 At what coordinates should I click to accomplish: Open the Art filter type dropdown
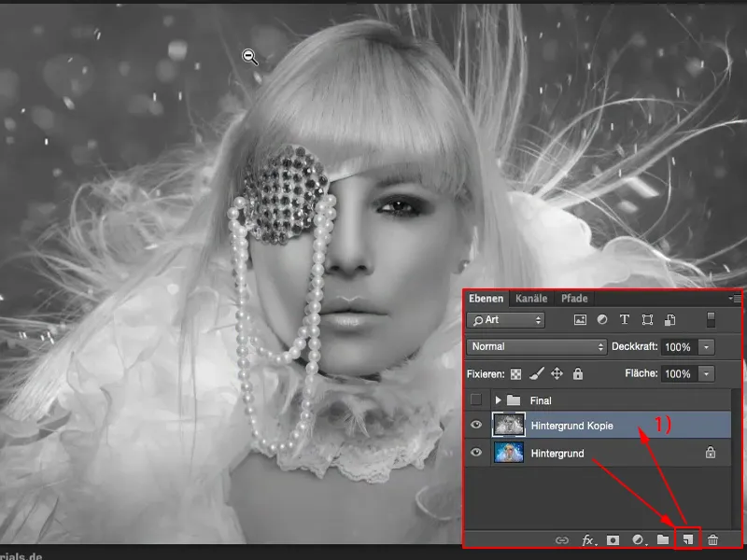pyautogui.click(x=506, y=320)
